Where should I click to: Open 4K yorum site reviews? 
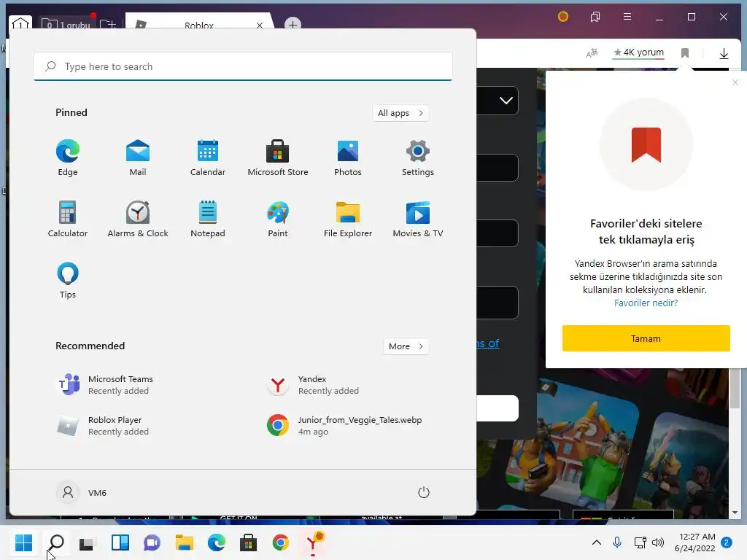[x=638, y=52]
